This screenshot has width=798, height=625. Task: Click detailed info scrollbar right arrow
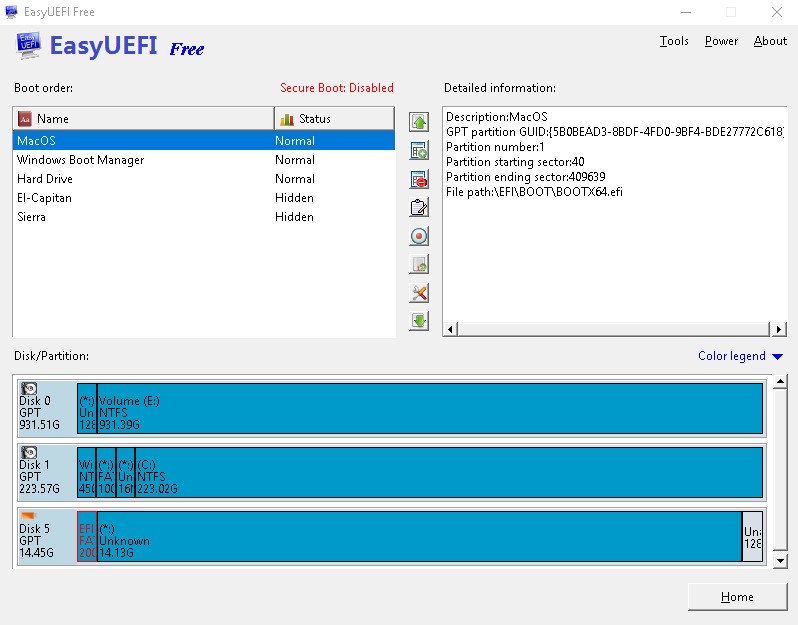click(779, 329)
